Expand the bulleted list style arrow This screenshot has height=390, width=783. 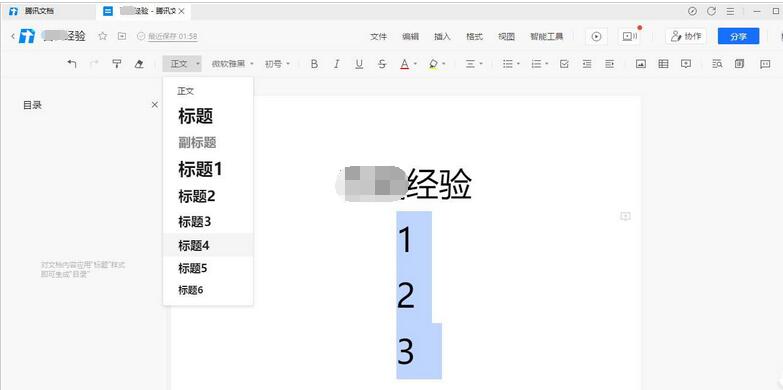coord(518,64)
